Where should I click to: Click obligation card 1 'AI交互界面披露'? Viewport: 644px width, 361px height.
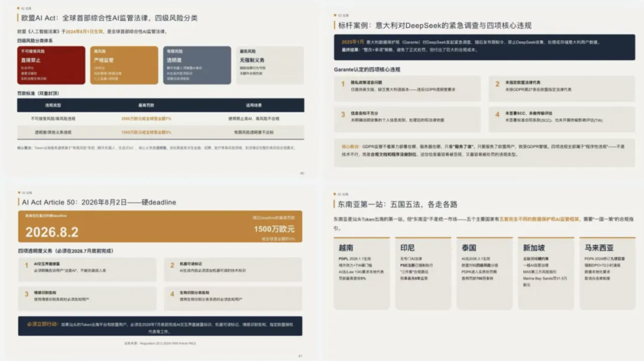(87, 269)
